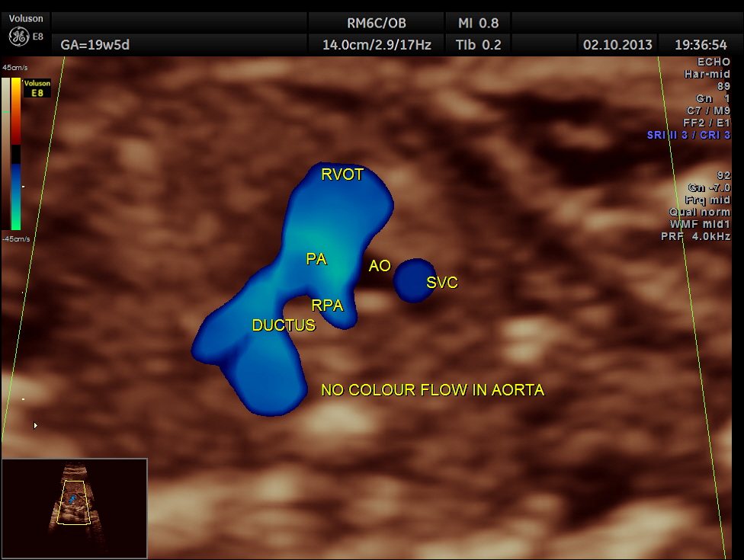Image resolution: width=744 pixels, height=560 pixels.
Task: Click the yellow Voluson E8 badge
Action: click(x=37, y=87)
